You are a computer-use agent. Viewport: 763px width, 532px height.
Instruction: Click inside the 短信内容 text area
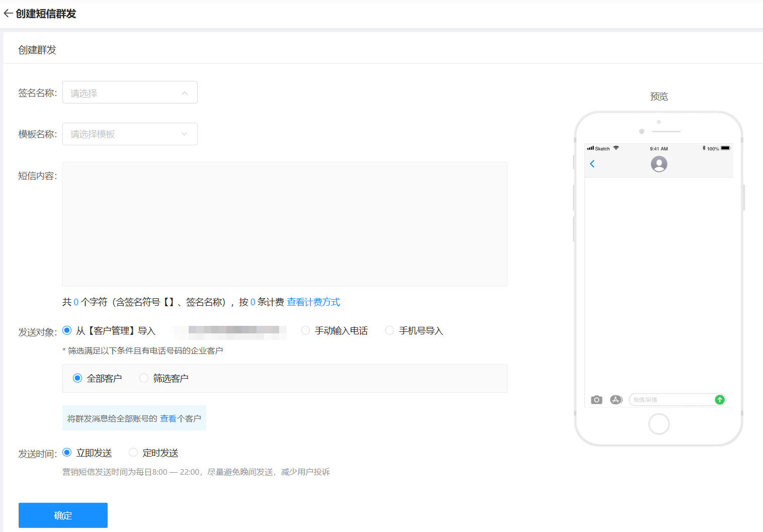coord(285,224)
